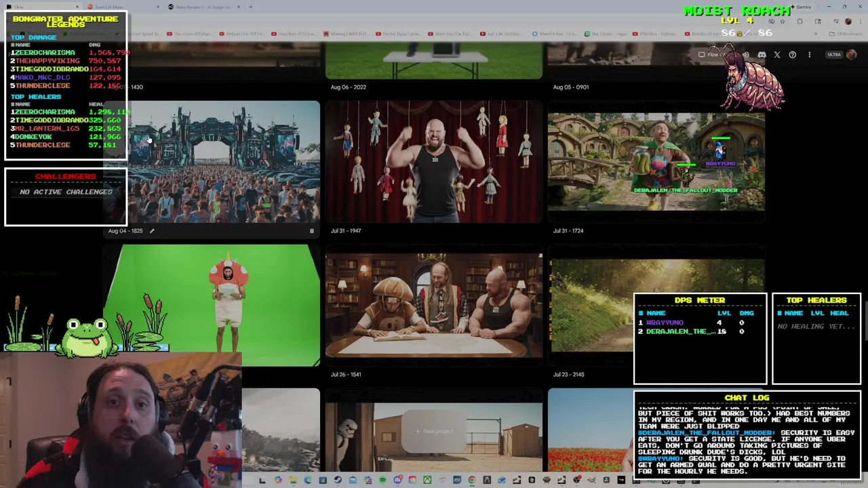Viewport: 868px width, 488px height.
Task: Launch Steam from the taskbar
Action: [337, 481]
